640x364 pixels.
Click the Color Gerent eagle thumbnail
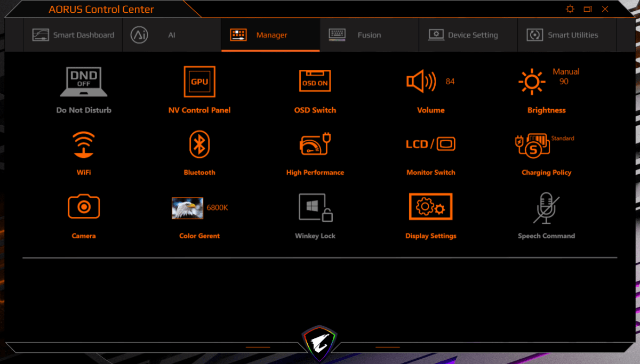pyautogui.click(x=187, y=208)
